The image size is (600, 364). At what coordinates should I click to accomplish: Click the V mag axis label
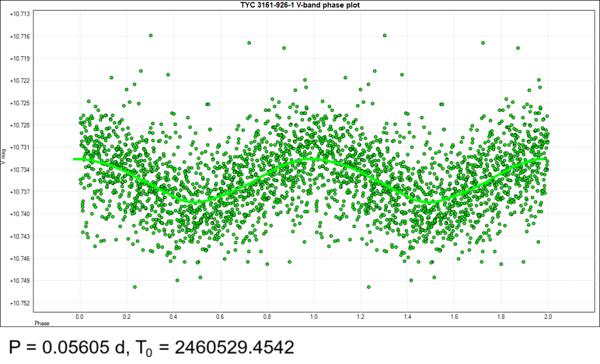click(4, 156)
